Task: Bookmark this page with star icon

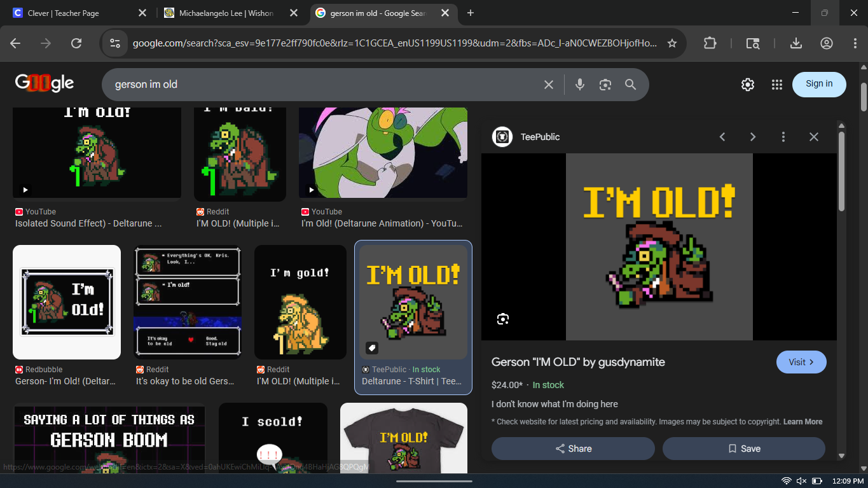Action: point(672,43)
